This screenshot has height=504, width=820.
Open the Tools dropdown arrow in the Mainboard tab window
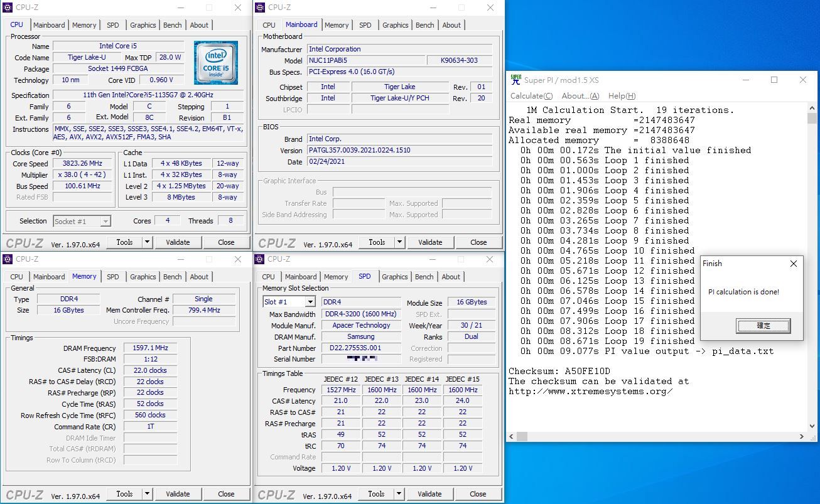click(x=399, y=242)
